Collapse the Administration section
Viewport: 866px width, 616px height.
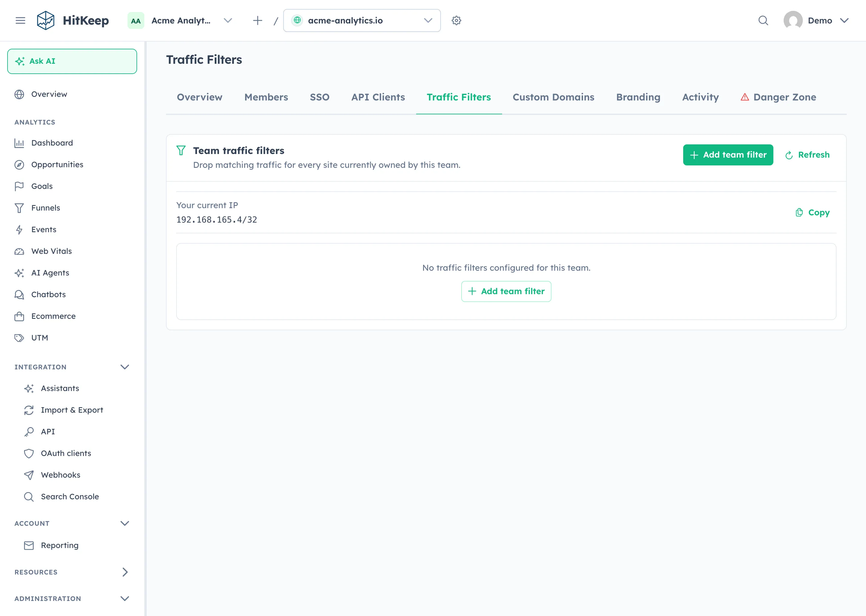click(x=125, y=599)
